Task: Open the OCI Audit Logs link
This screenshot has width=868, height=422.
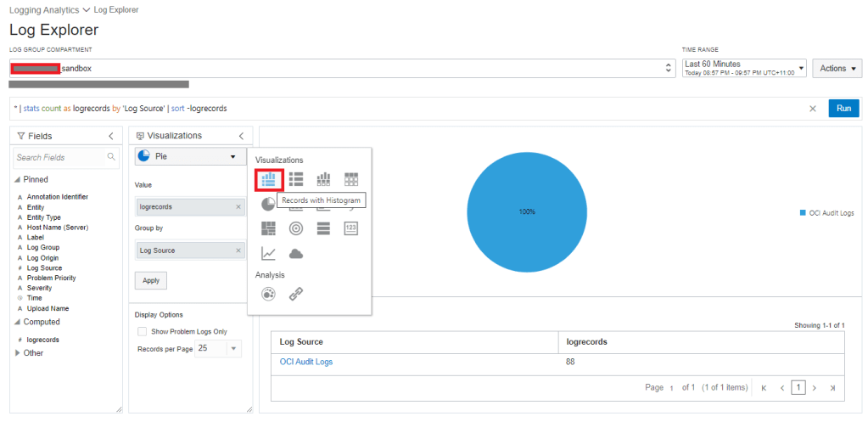Action: pyautogui.click(x=306, y=362)
